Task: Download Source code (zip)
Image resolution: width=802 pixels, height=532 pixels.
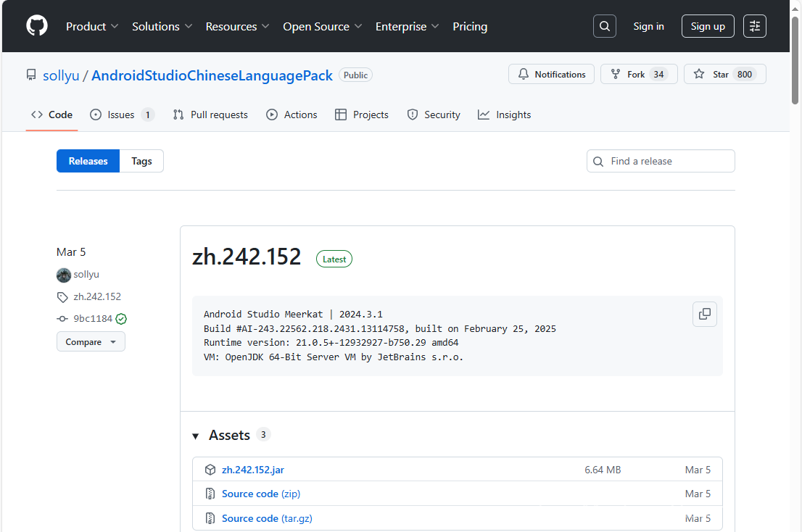Action: [x=261, y=494]
